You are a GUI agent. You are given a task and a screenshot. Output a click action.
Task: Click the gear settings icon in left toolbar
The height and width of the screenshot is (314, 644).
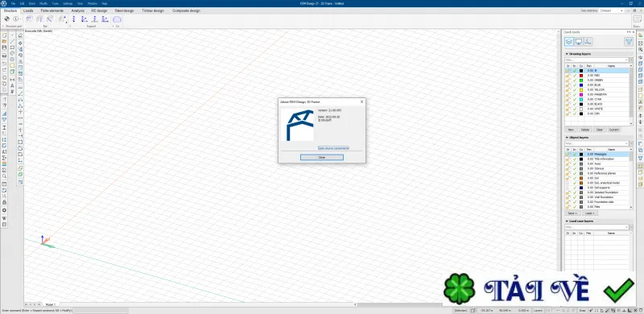[5, 210]
